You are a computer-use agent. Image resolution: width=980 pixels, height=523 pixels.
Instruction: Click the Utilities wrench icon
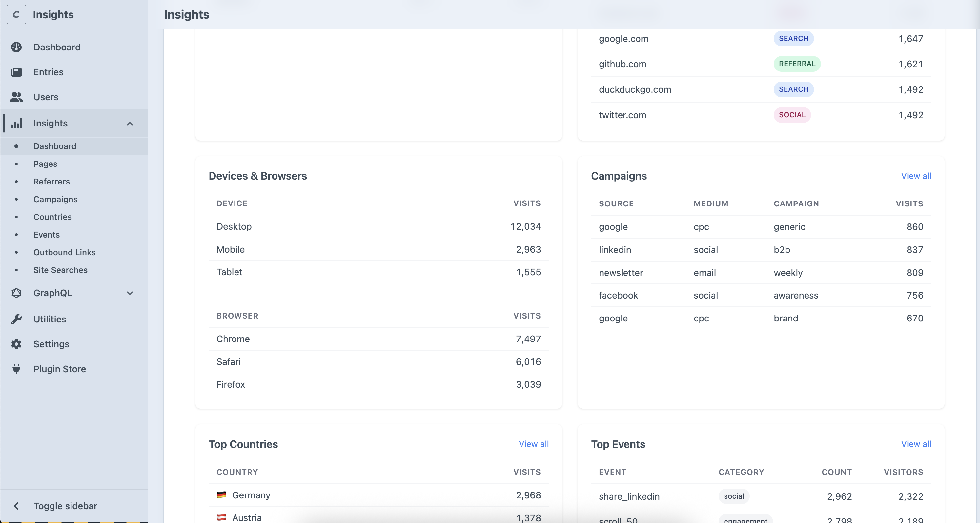[16, 319]
